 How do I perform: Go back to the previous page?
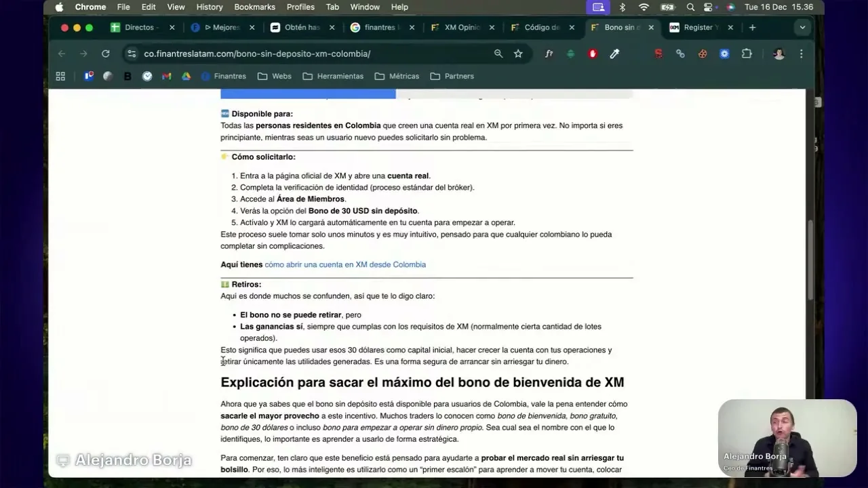62,54
